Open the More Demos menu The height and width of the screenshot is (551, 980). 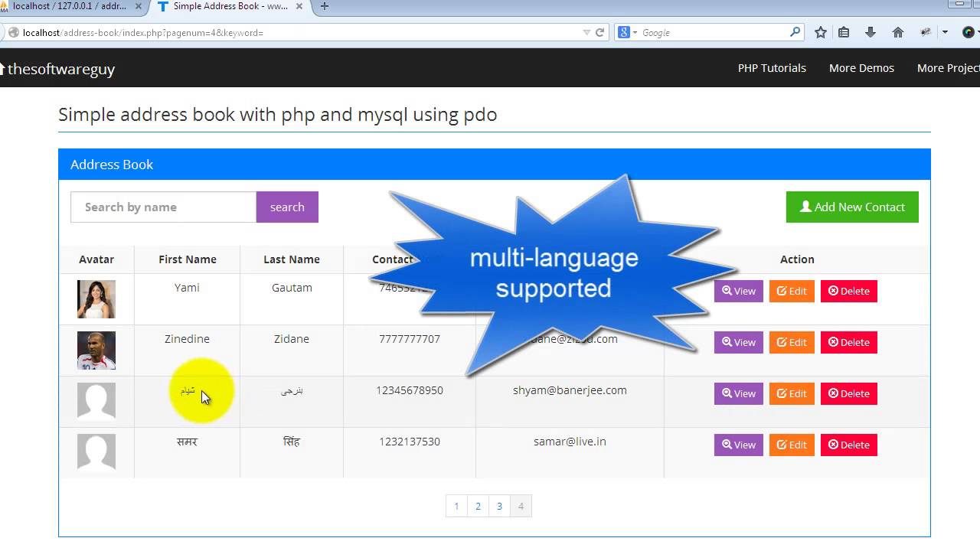click(861, 68)
